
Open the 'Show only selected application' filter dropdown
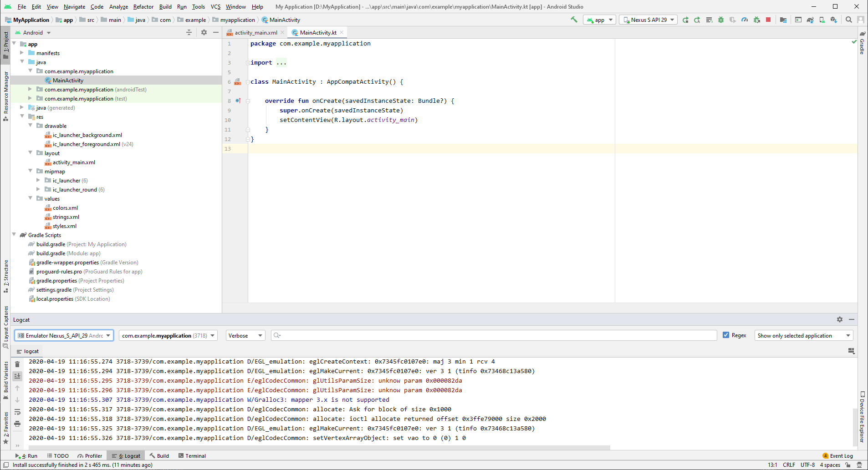(803, 335)
